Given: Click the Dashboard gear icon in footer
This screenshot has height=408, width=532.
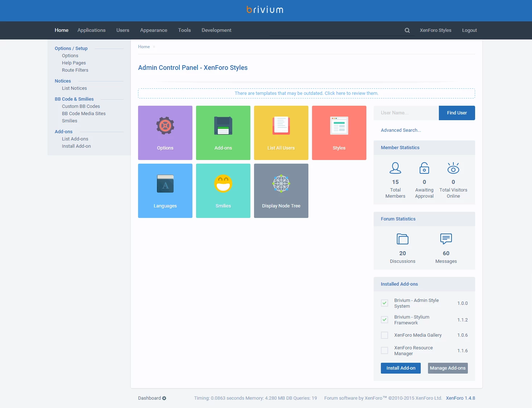Looking at the screenshot, I should pos(164,398).
